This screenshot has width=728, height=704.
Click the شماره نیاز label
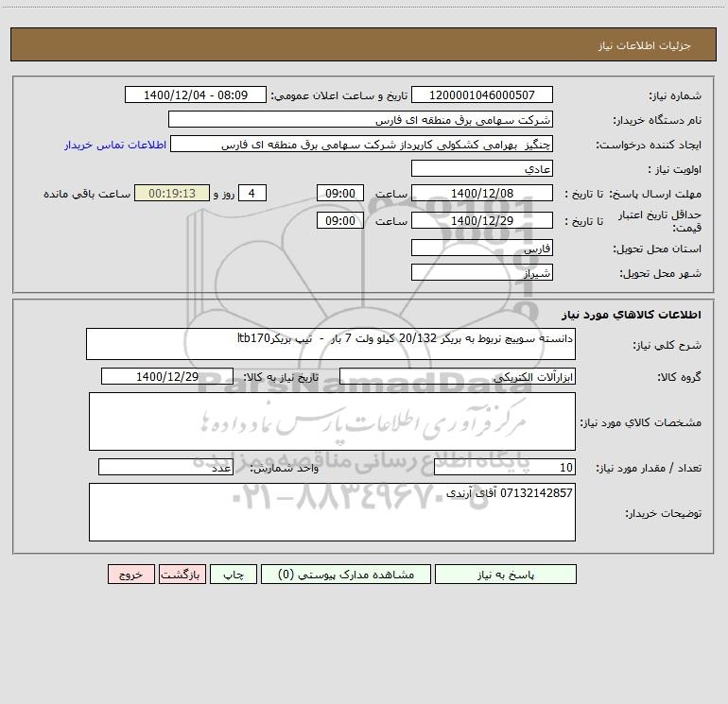[x=675, y=96]
